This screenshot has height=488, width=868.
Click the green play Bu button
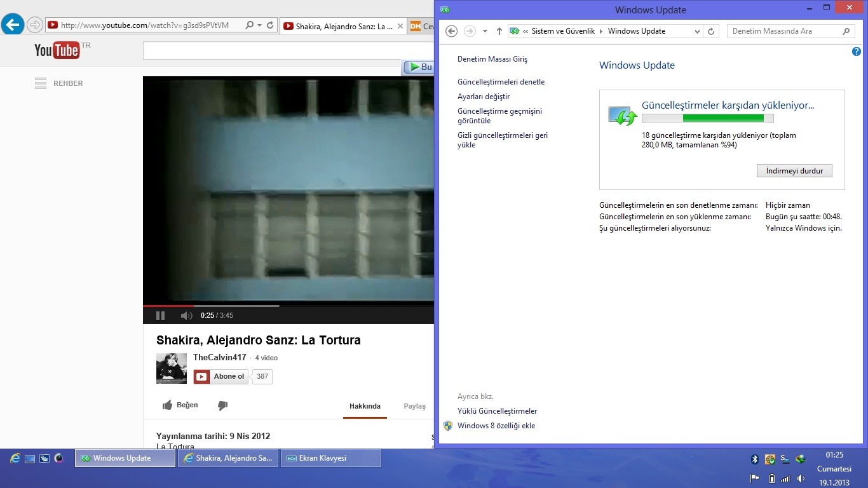pyautogui.click(x=418, y=67)
